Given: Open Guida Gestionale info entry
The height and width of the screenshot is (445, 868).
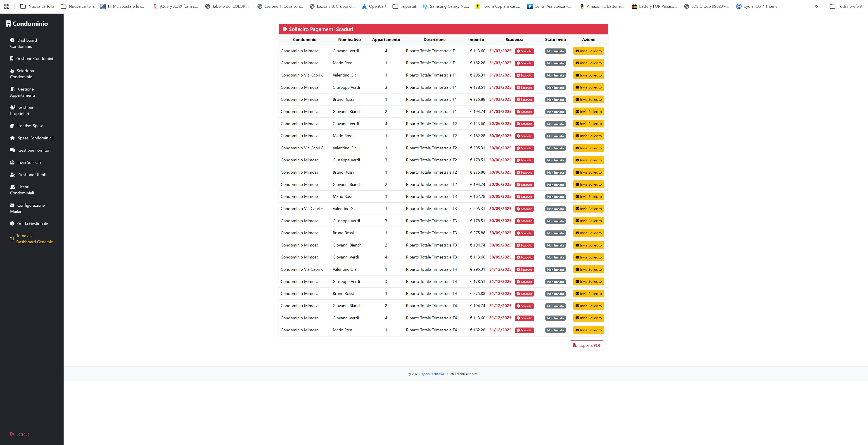Looking at the screenshot, I should [x=32, y=223].
